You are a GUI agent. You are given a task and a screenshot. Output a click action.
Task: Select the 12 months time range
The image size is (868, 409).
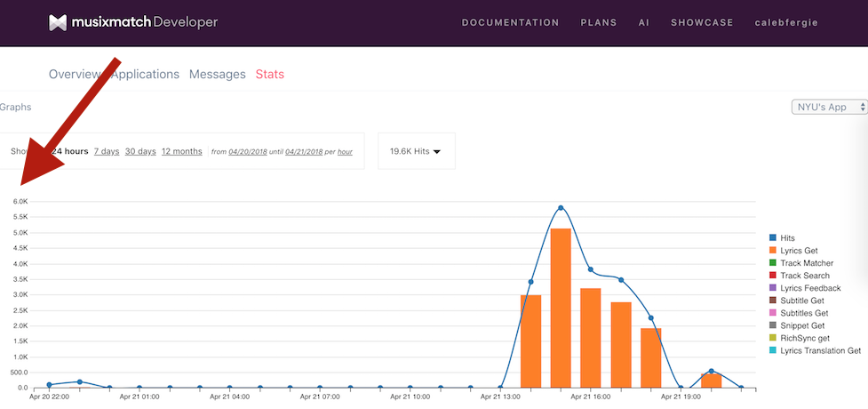click(181, 151)
